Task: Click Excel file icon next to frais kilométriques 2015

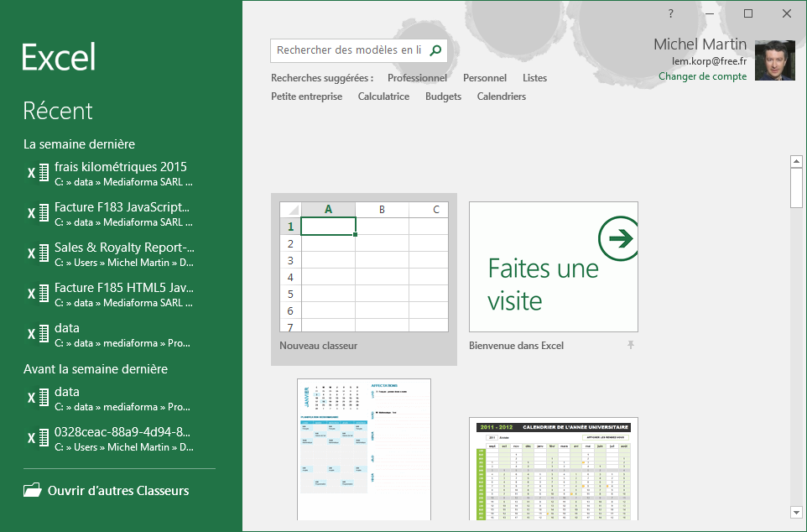Action: (x=38, y=173)
